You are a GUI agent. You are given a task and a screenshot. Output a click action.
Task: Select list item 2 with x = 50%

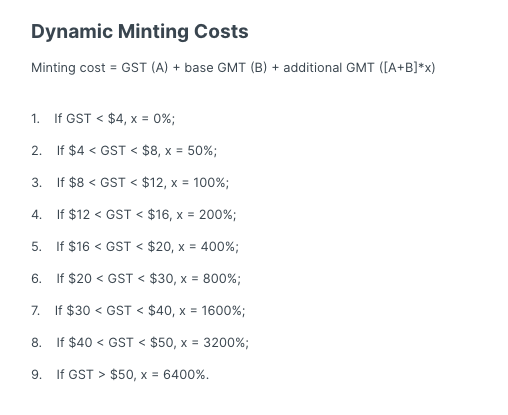click(124, 151)
